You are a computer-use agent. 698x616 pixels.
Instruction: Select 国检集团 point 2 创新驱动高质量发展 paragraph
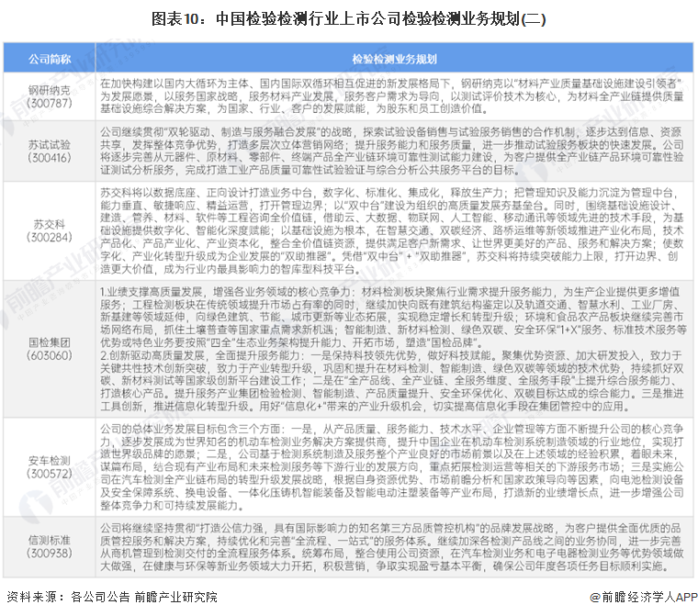coord(392,381)
